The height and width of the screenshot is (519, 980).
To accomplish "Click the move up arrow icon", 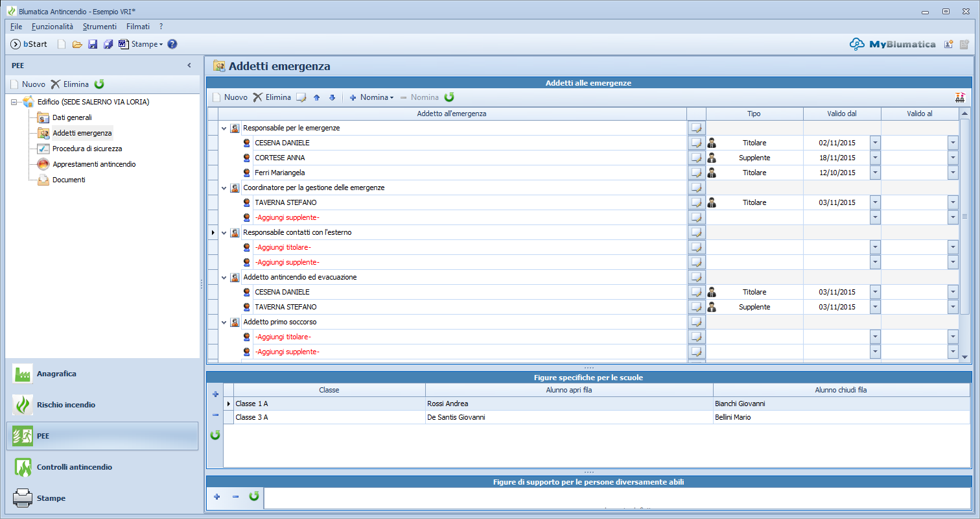I will click(317, 97).
